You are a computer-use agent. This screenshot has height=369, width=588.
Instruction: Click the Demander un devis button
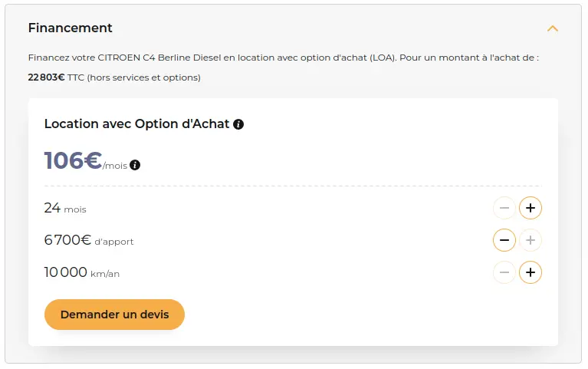tap(114, 315)
